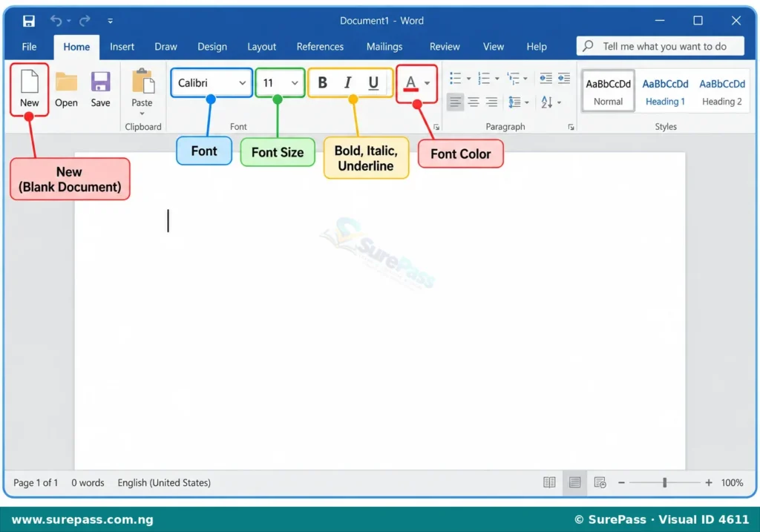Open the line spacing dropdown arrow
Viewport: 760px width, 532px height.
527,102
